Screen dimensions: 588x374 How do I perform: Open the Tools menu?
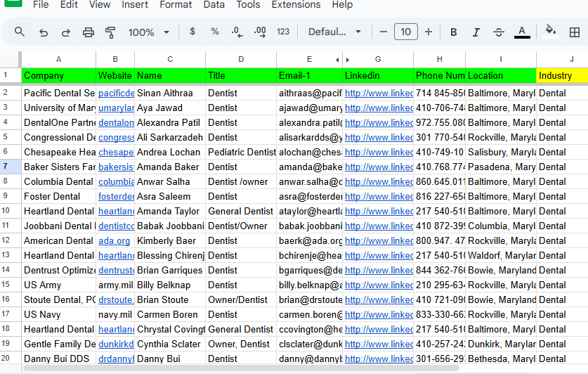click(248, 5)
